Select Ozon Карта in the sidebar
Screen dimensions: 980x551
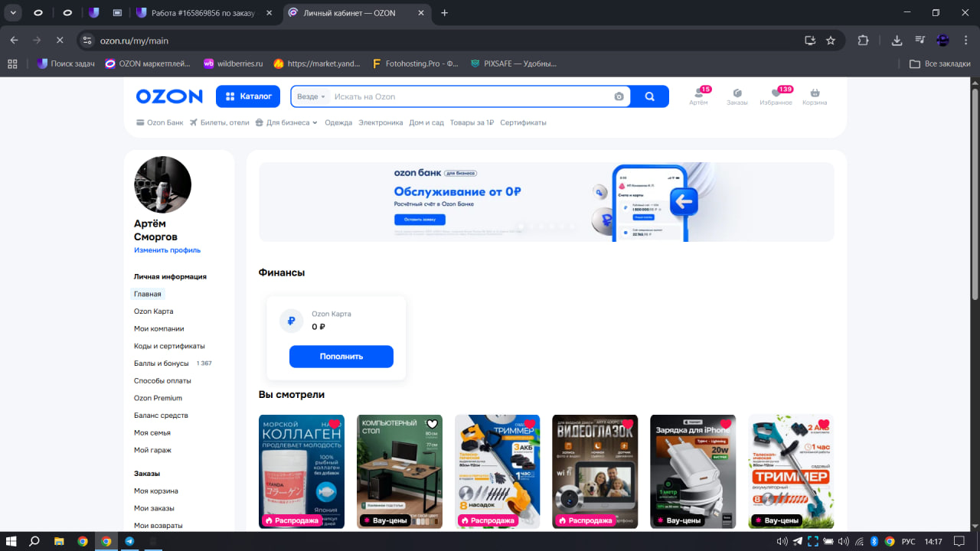click(x=154, y=311)
